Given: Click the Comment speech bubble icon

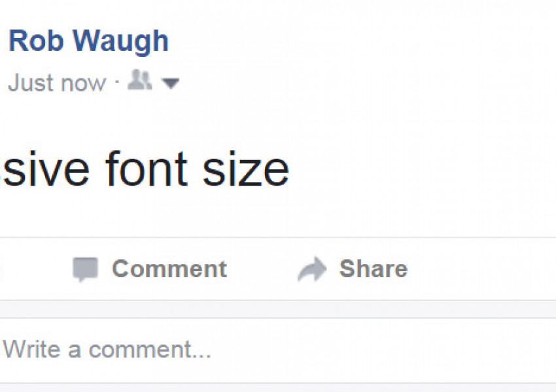Looking at the screenshot, I should (x=85, y=269).
